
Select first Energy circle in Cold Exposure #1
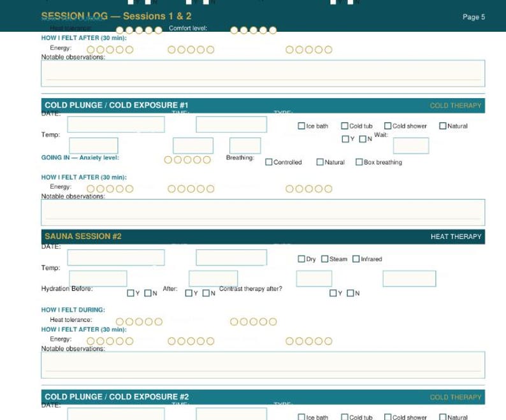pos(90,189)
